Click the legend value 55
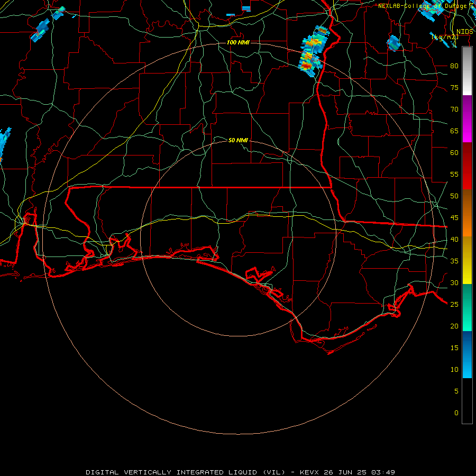 pos(454,174)
